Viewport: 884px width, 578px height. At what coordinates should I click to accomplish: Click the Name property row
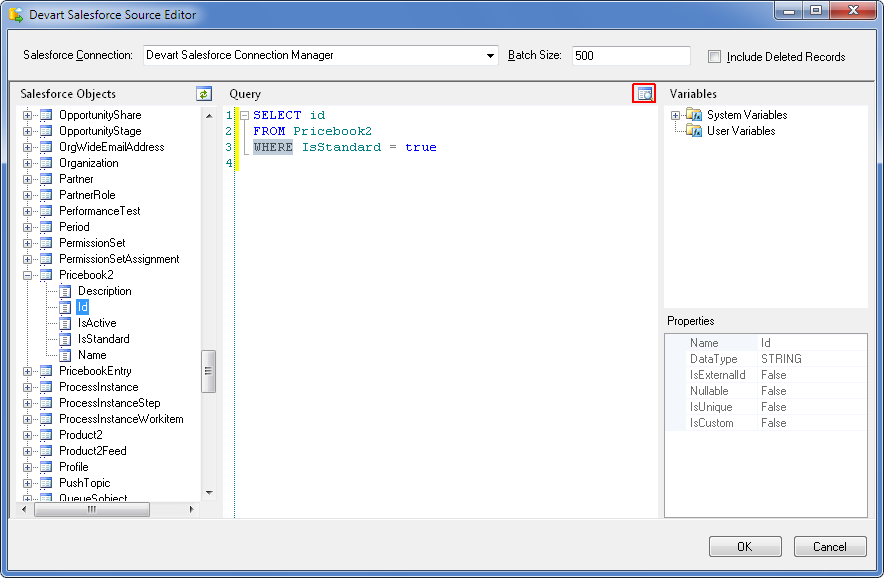[766, 343]
